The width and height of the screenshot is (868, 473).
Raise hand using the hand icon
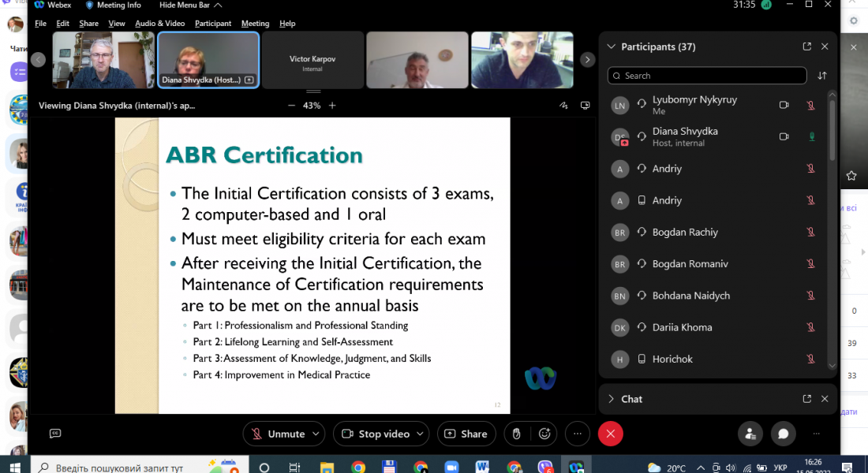tap(516, 434)
